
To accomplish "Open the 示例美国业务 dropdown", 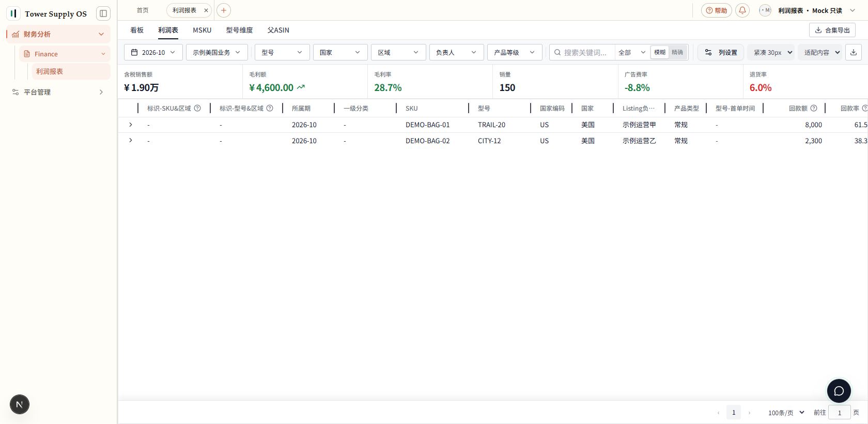I will 216,52.
